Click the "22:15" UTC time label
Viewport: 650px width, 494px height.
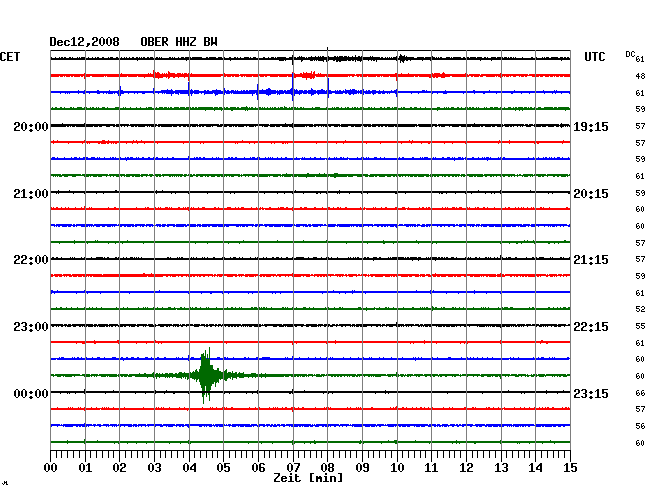pos(591,327)
